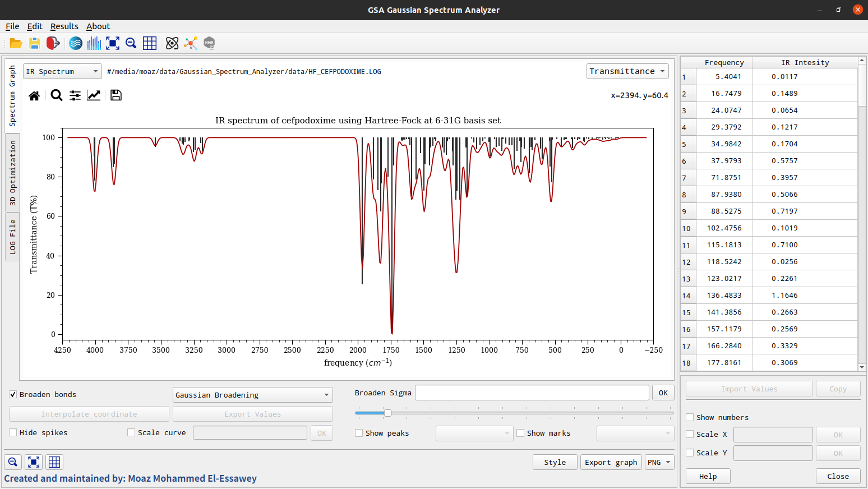Select intensity cell 1.1646

tap(805, 296)
